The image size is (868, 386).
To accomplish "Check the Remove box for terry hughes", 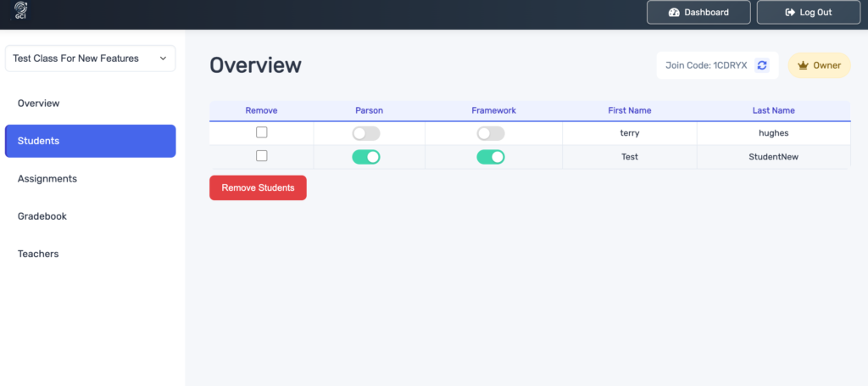I will pos(262,132).
